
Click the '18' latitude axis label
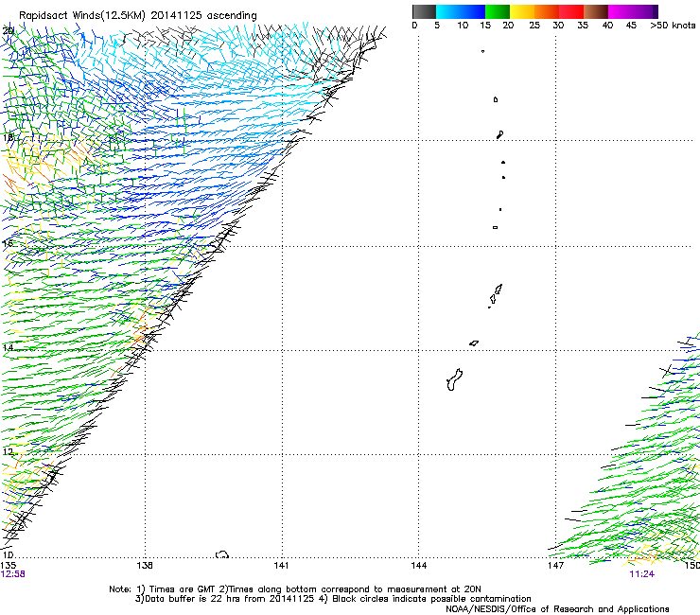(x=8, y=137)
